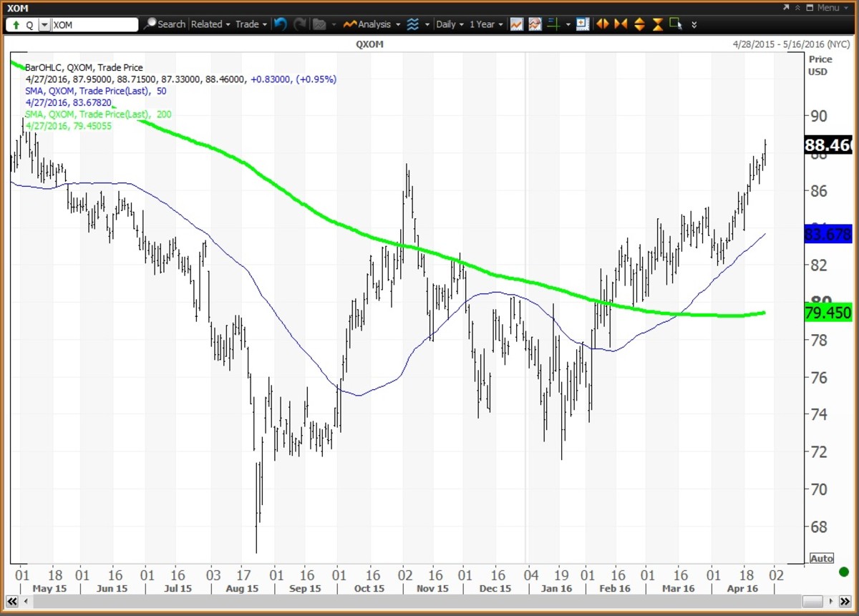
Task: Click the Aug 15 month label
Action: pyautogui.click(x=242, y=588)
